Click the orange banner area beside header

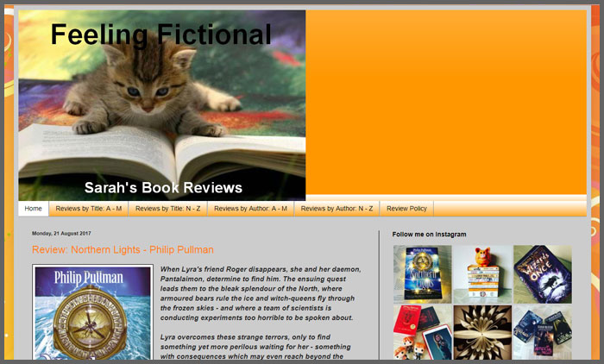click(x=446, y=102)
